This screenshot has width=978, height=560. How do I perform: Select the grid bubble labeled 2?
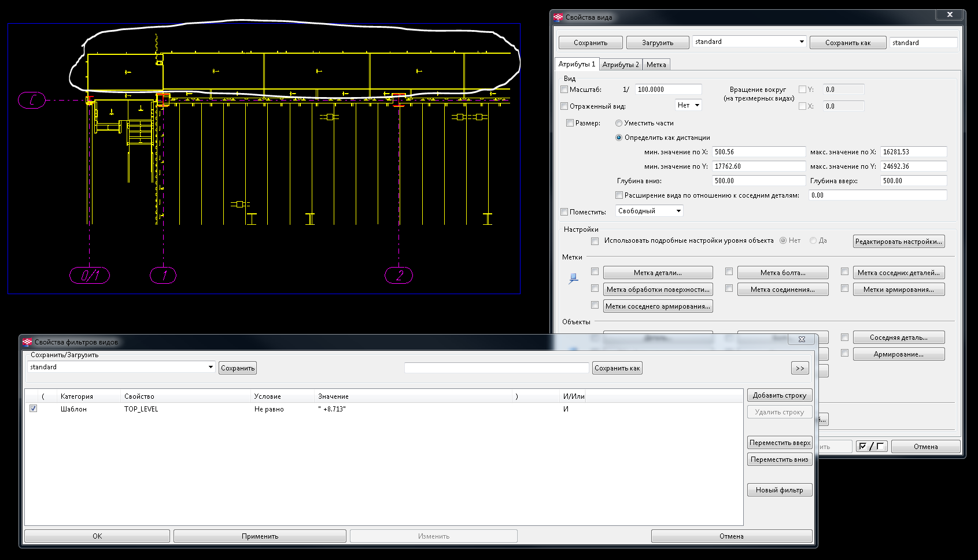pos(398,276)
